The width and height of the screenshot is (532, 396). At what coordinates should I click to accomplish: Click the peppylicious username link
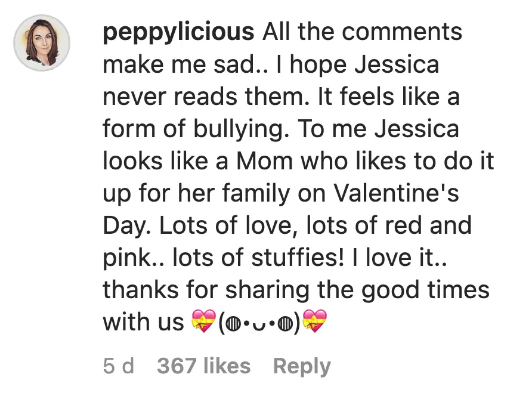(178, 32)
